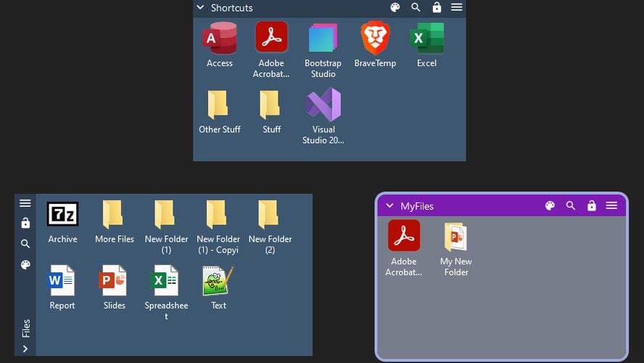Open the Spreadsheet Excel file
The width and height of the screenshot is (644, 363).
(x=166, y=280)
